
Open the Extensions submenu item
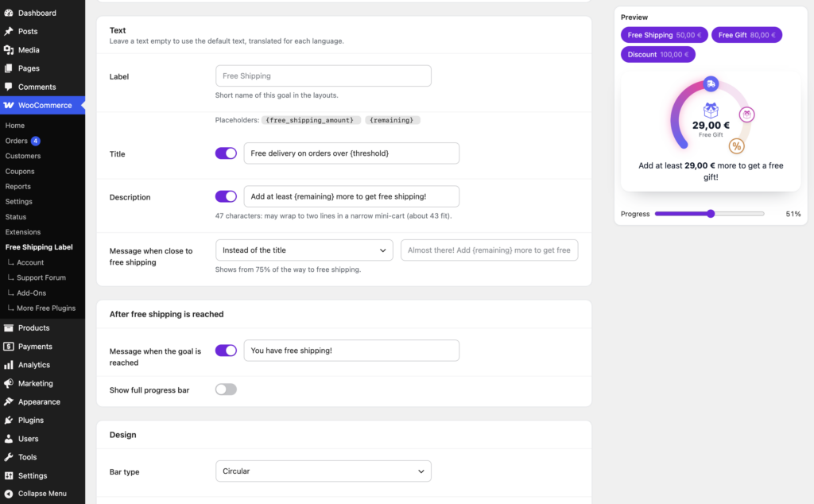point(23,232)
